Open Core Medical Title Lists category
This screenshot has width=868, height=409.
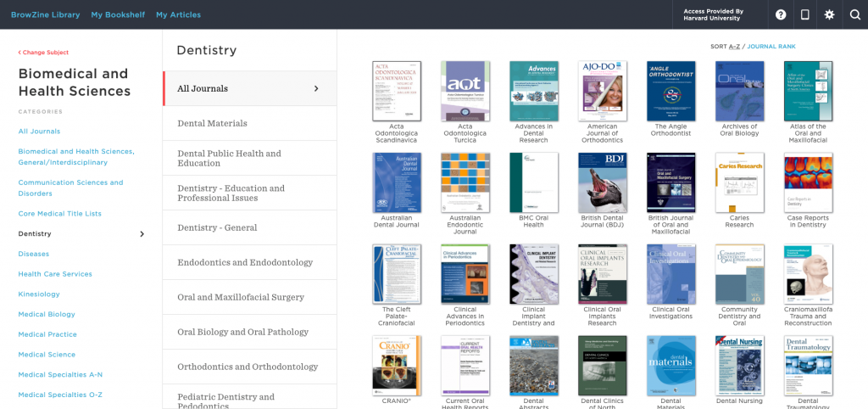(60, 213)
